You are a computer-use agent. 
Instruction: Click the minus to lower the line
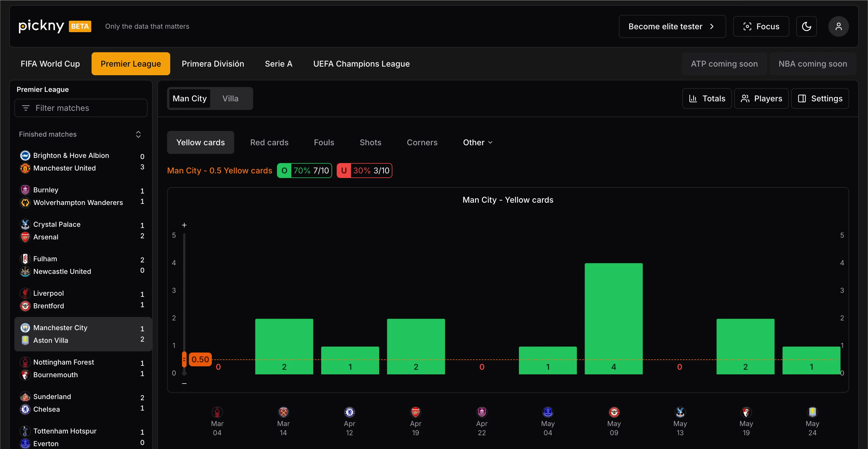(x=184, y=383)
